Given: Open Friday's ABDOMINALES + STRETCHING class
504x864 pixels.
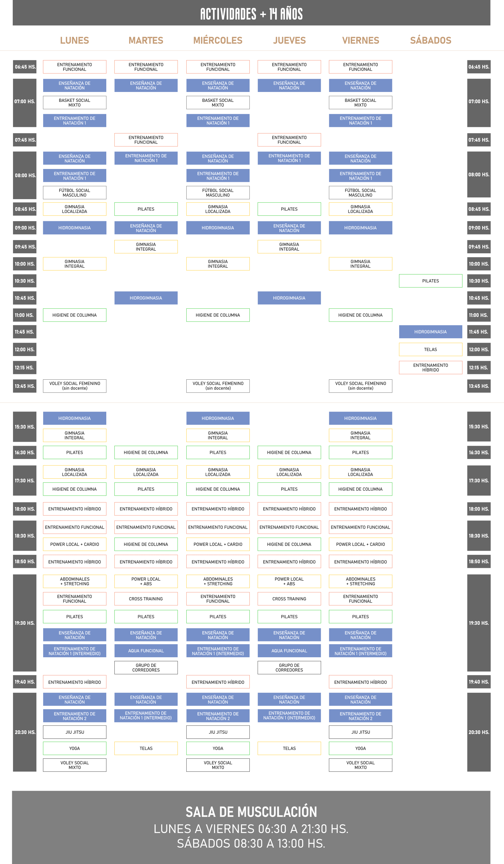Looking at the screenshot, I should (361, 581).
